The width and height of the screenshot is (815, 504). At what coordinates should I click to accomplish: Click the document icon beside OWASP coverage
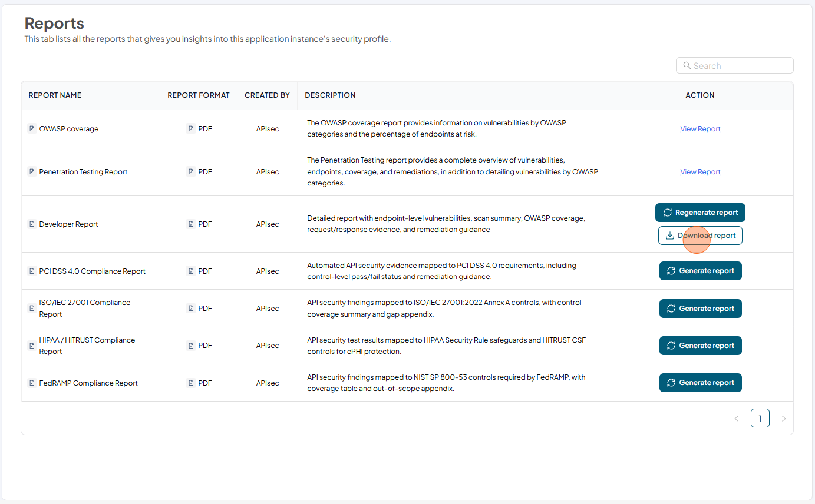(x=32, y=128)
